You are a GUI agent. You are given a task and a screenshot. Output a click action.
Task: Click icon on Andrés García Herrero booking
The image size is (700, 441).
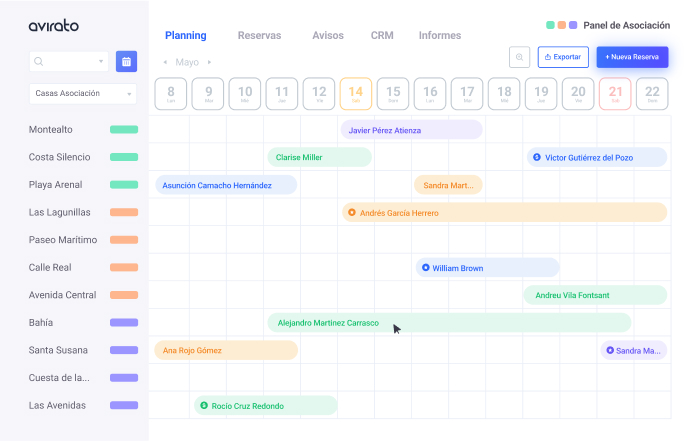pyautogui.click(x=351, y=213)
